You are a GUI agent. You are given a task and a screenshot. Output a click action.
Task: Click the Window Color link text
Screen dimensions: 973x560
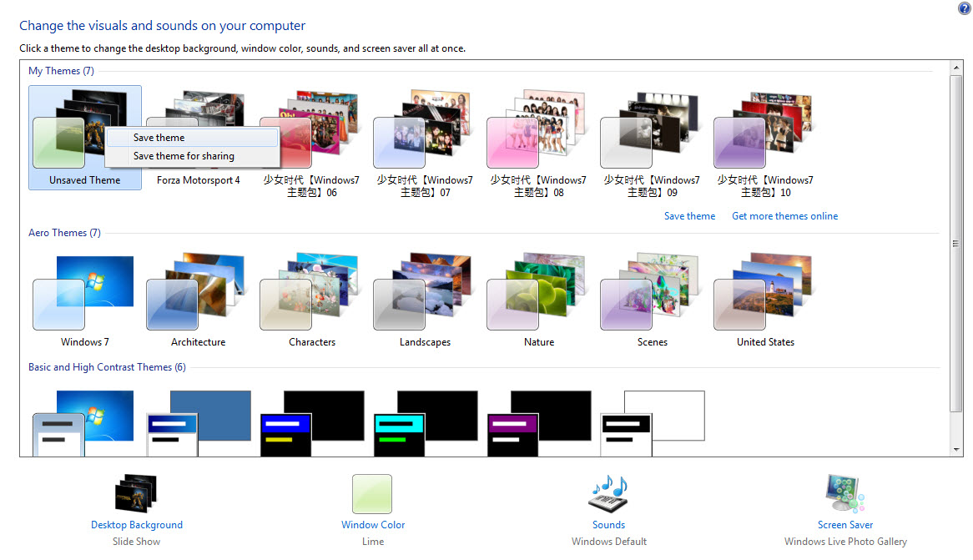tap(373, 525)
